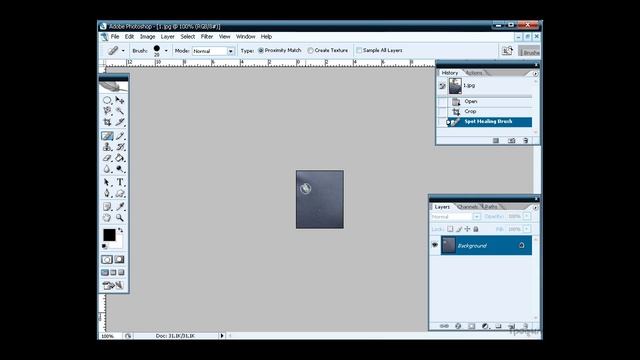Select the Eyedropper tool
Image resolution: width=640 pixels, height=360 pixels.
[120, 207]
